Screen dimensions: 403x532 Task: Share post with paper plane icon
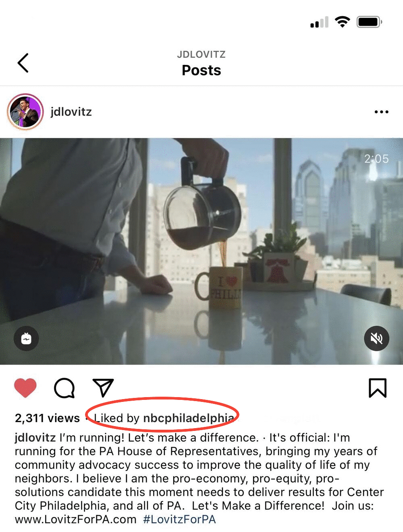pyautogui.click(x=103, y=388)
